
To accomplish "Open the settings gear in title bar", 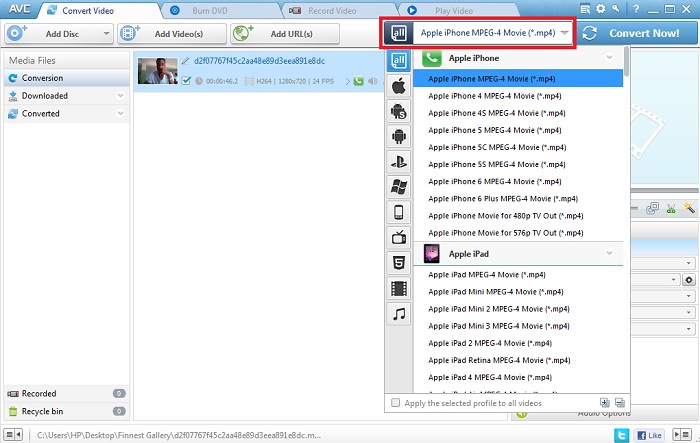I will pyautogui.click(x=600, y=9).
